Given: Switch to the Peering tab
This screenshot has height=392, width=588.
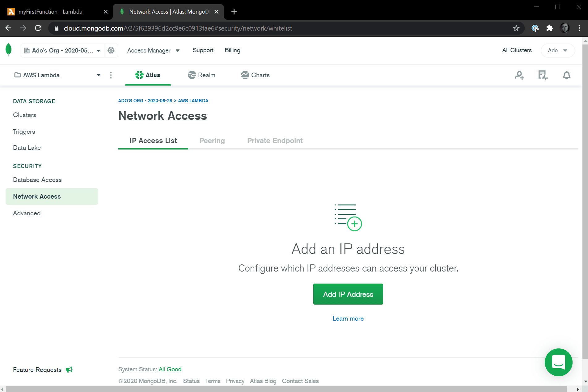Looking at the screenshot, I should (212, 141).
